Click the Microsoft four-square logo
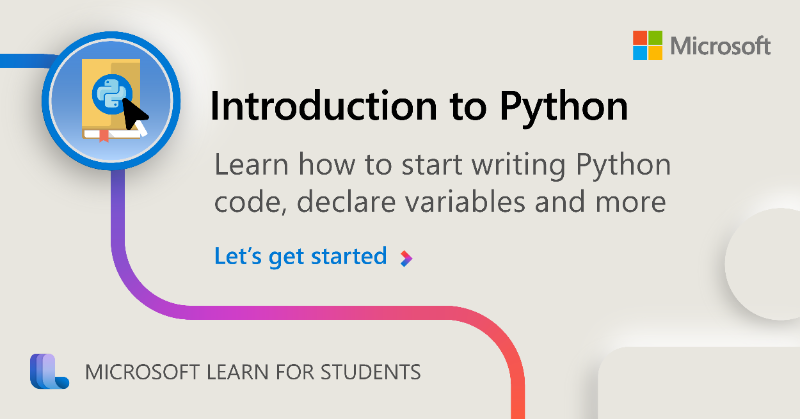Screen dimensions: 800x419 [647, 45]
